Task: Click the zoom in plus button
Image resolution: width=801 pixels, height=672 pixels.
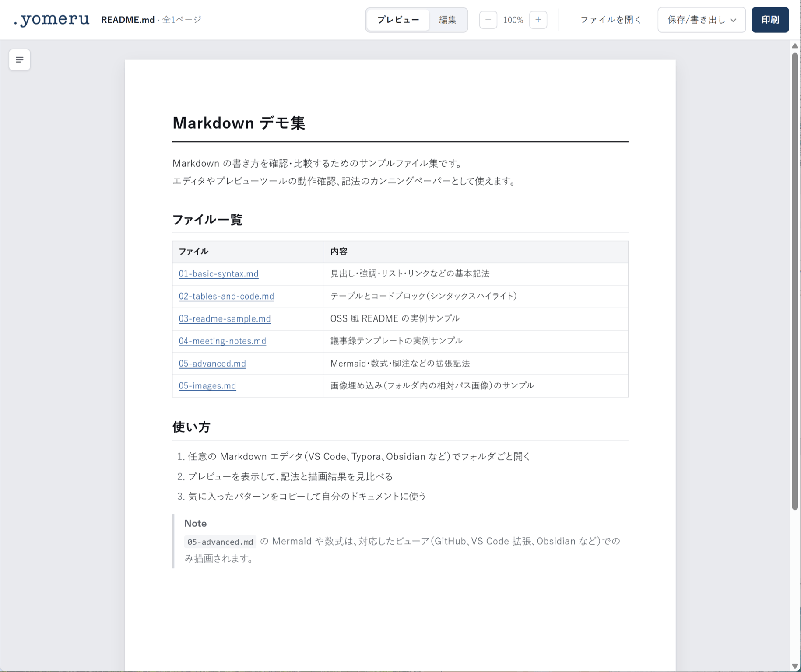Action: tap(538, 20)
